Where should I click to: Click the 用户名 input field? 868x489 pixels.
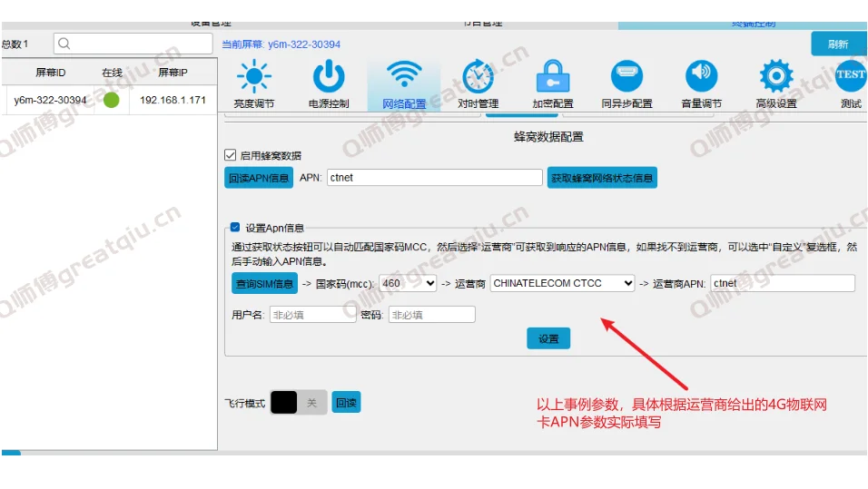coord(312,315)
